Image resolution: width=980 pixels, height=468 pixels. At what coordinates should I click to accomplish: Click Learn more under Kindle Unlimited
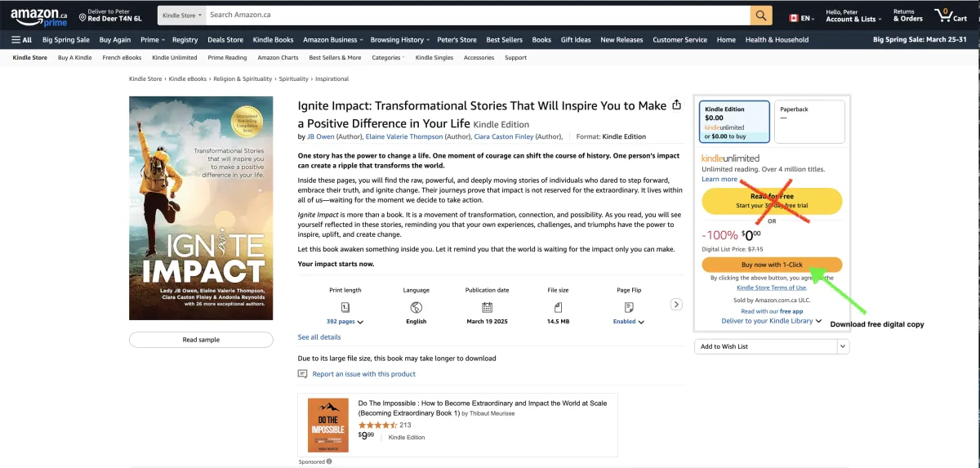point(719,179)
